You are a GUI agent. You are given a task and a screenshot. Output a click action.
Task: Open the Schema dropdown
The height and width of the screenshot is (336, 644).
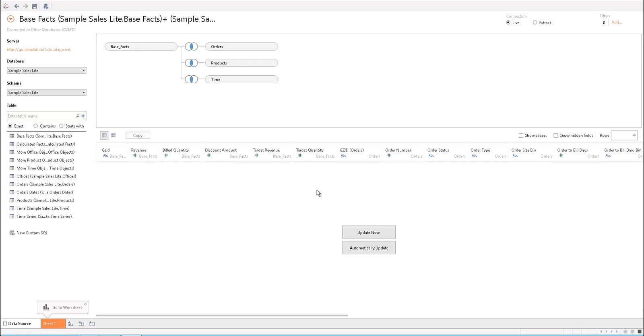(x=46, y=93)
